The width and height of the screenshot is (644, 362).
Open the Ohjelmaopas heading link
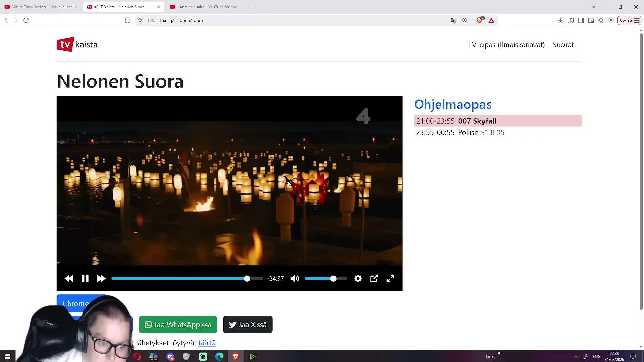coord(453,104)
